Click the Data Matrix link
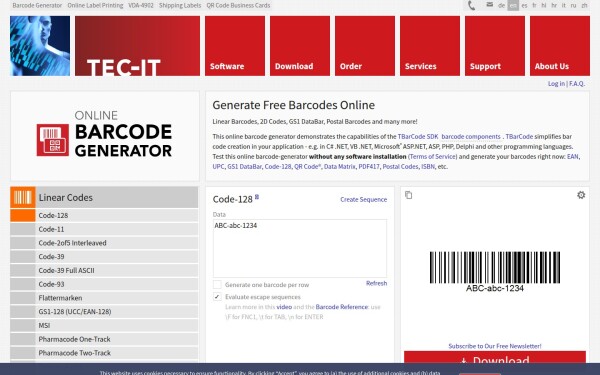 point(339,166)
